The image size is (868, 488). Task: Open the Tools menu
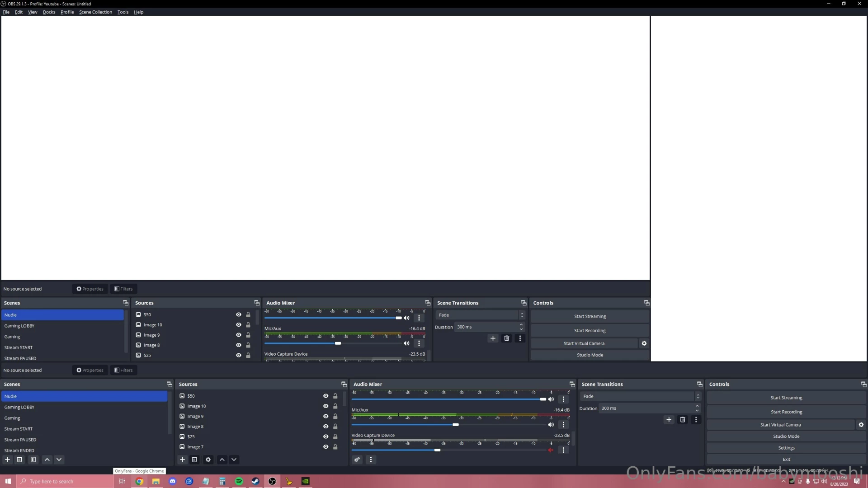tap(123, 12)
